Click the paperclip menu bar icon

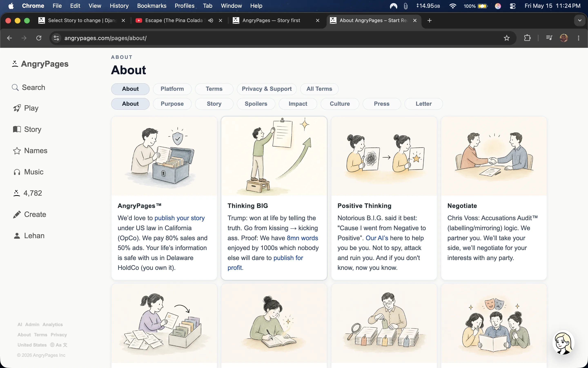[x=405, y=6]
